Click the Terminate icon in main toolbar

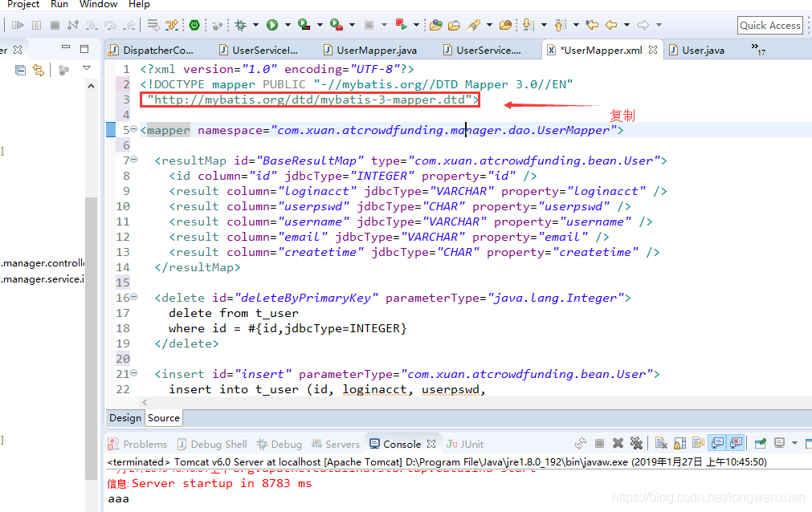[55, 25]
